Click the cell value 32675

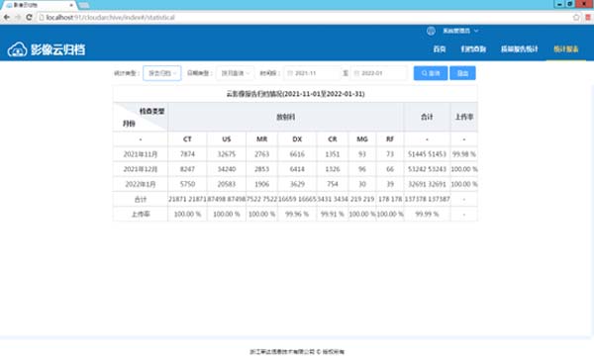tap(227, 154)
